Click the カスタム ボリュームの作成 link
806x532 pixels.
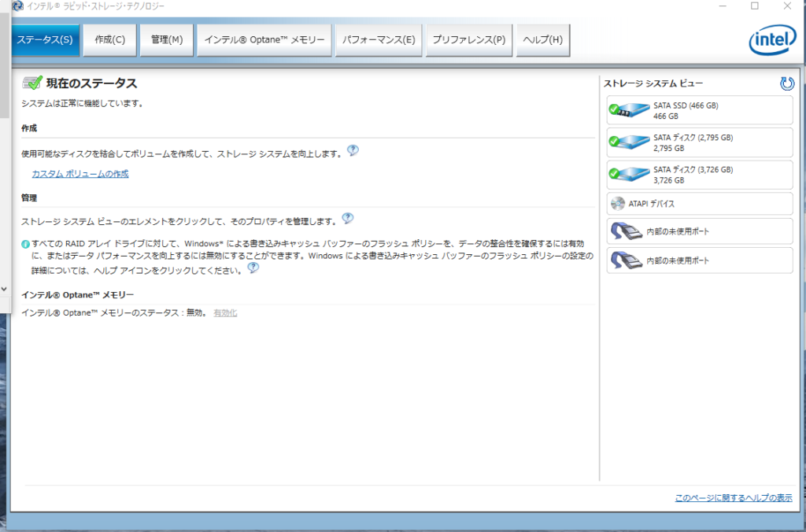(x=79, y=174)
